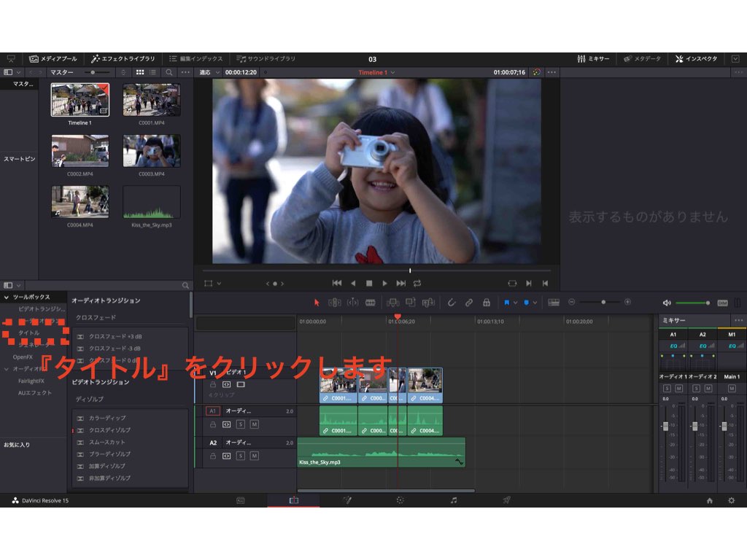The image size is (747, 560).
Task: Choose the ブラーディゾルブ transition
Action: 109,454
